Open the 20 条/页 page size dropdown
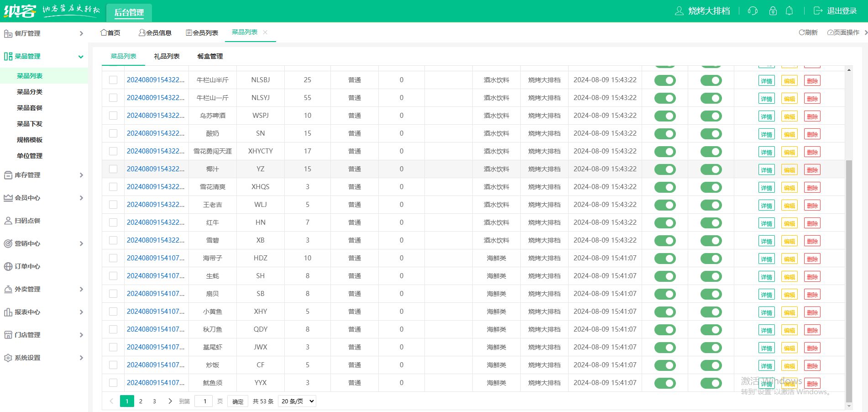This screenshot has height=412, width=868. pyautogui.click(x=298, y=401)
